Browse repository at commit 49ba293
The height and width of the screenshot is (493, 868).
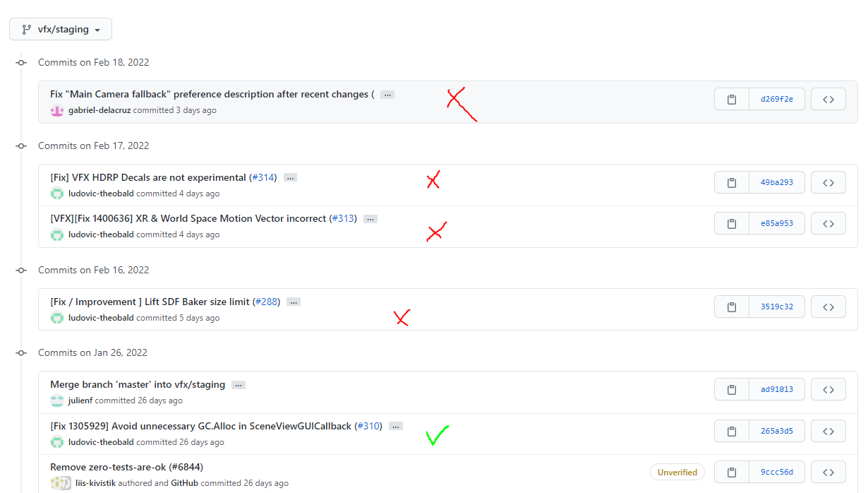point(828,182)
